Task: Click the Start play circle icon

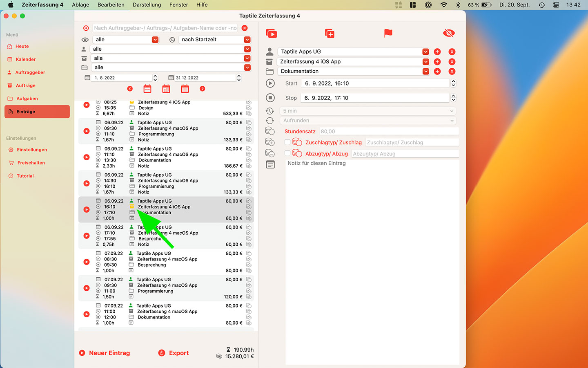Action: pos(270,83)
